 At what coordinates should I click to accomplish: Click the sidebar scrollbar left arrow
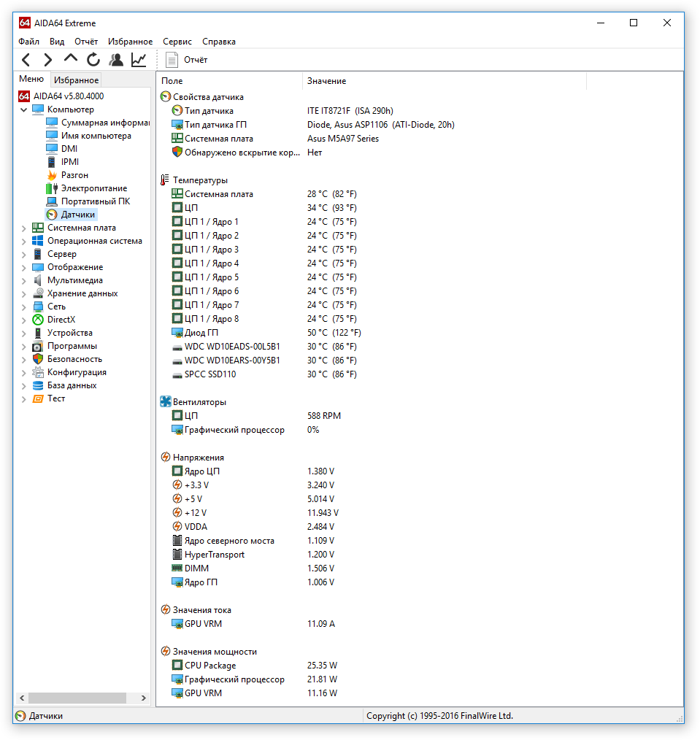22,698
